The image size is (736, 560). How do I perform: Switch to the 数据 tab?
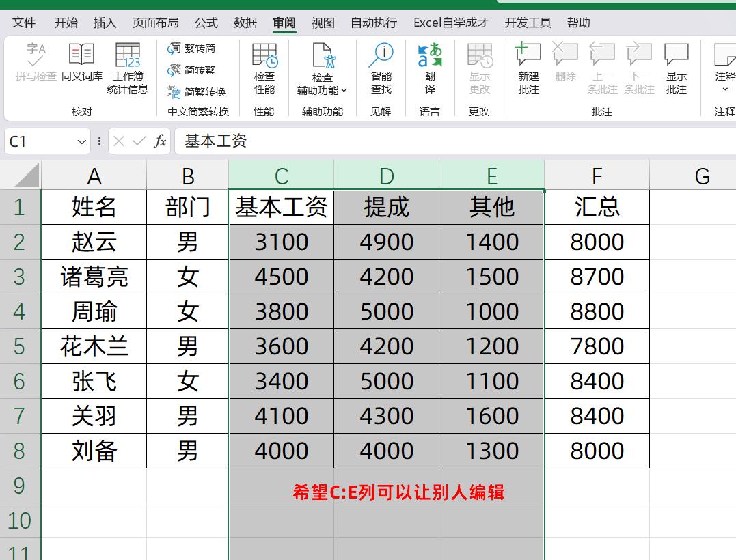(245, 23)
